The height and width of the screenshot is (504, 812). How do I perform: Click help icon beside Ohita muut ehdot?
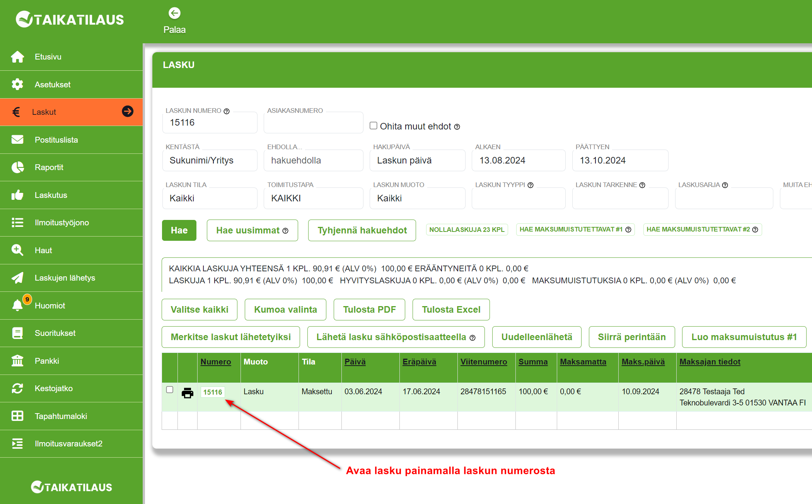point(457,127)
